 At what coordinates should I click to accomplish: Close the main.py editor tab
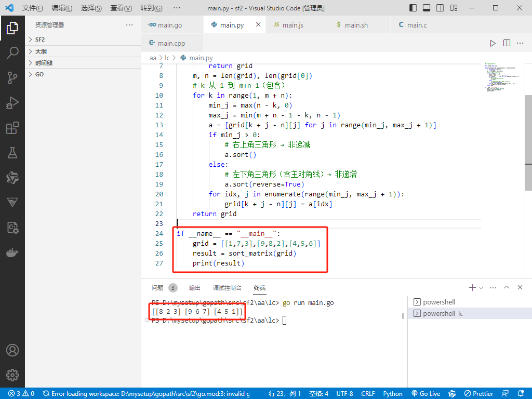click(258, 24)
